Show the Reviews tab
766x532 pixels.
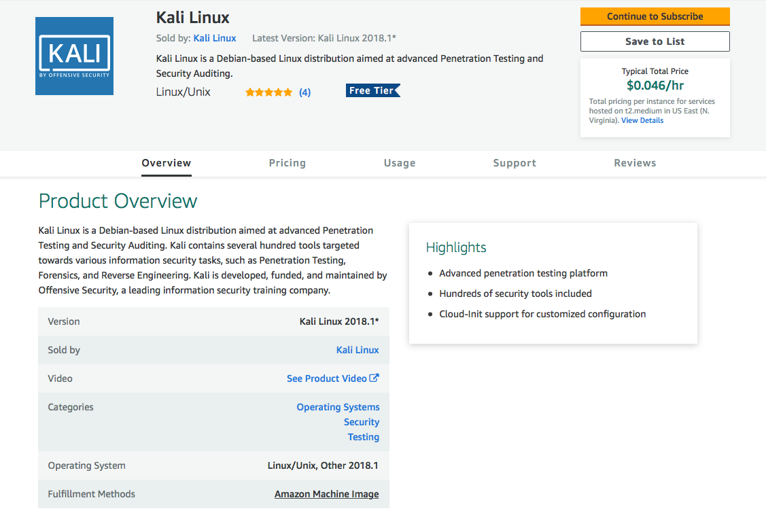[635, 163]
